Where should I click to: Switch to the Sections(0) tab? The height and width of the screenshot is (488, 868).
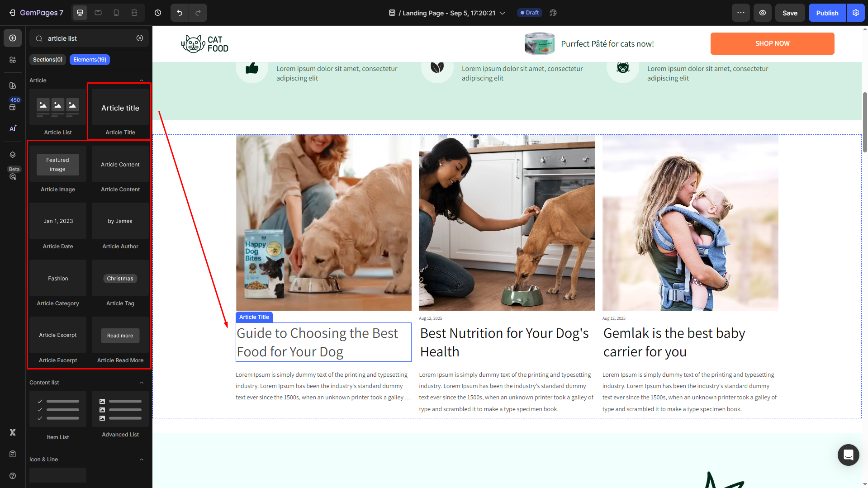47,60
